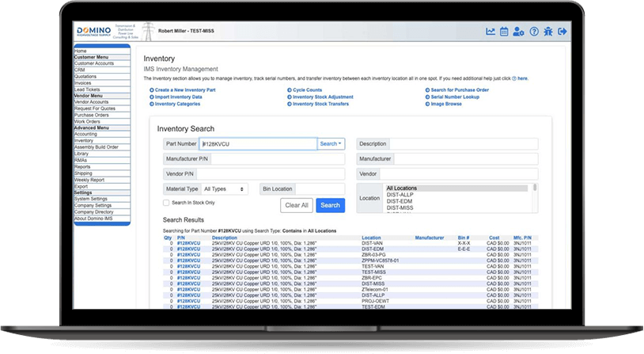Sort results by Cost column header
The height and width of the screenshot is (354, 644).
point(494,238)
